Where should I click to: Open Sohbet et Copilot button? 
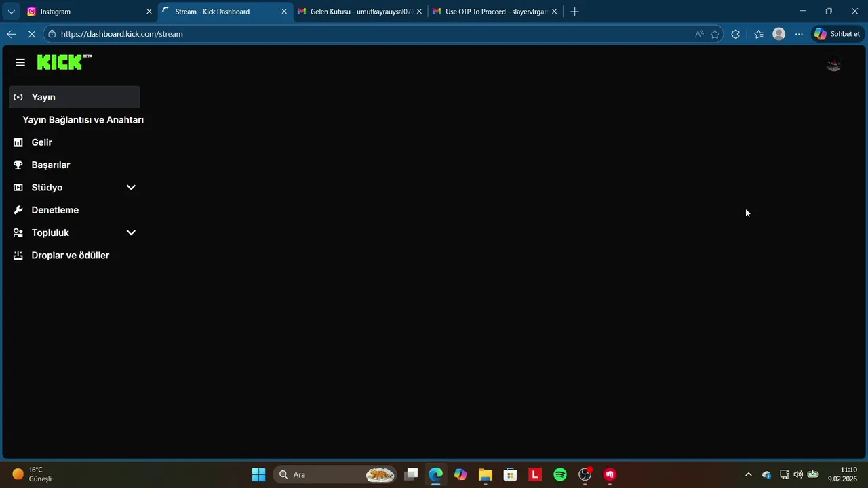point(837,34)
